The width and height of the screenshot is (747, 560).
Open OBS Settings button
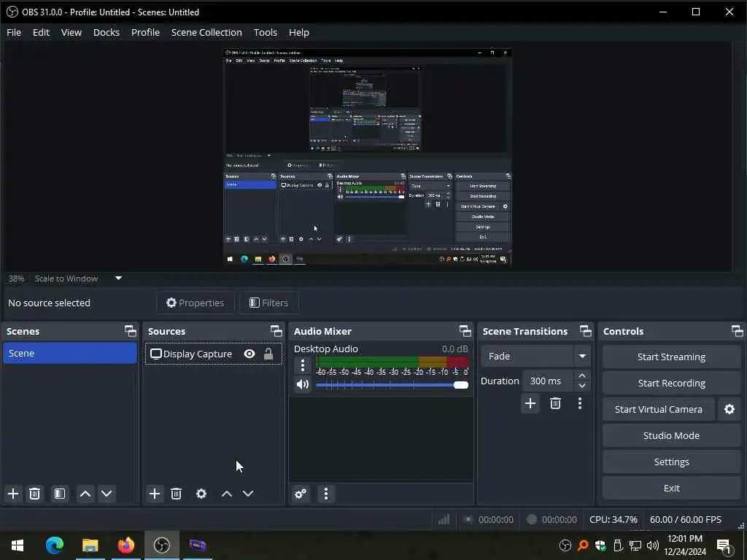coord(671,462)
